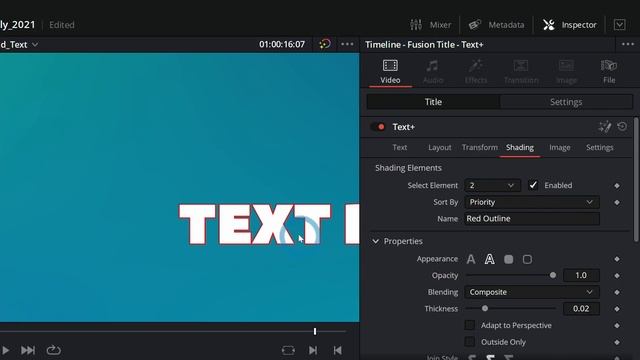Image resolution: width=640 pixels, height=360 pixels.
Task: Click the Opacity value field
Action: 581,276
